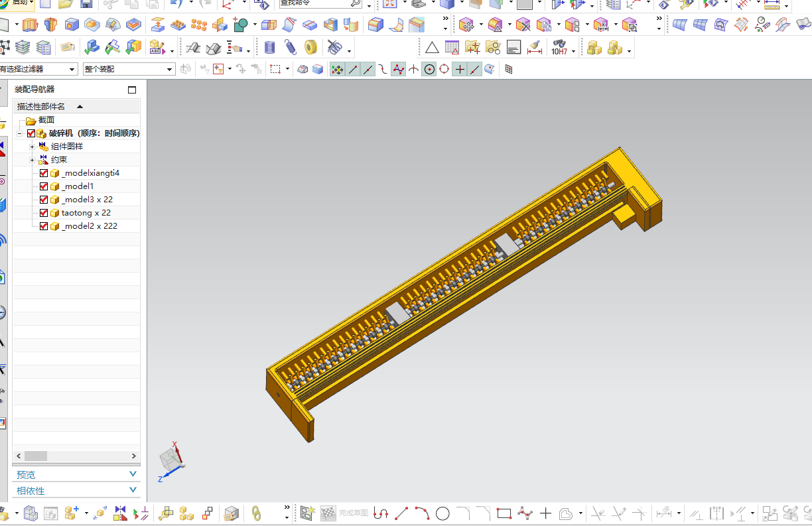The width and height of the screenshot is (812, 526).
Task: Choose the Arc sketch tool
Action: (422, 513)
